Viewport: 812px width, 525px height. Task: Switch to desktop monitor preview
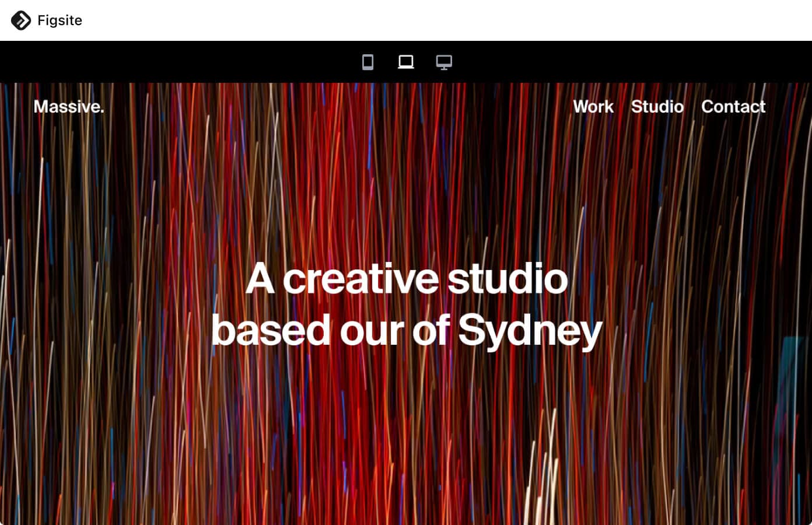click(x=444, y=62)
